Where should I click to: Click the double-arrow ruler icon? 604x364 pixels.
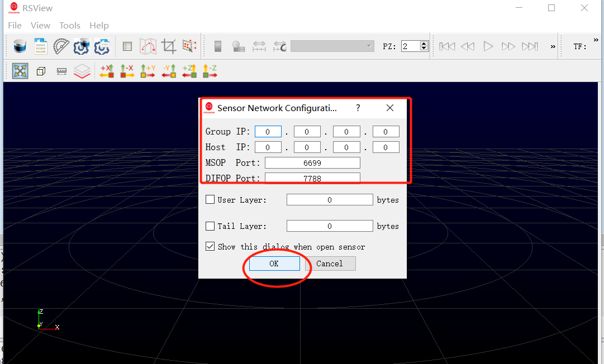point(259,46)
